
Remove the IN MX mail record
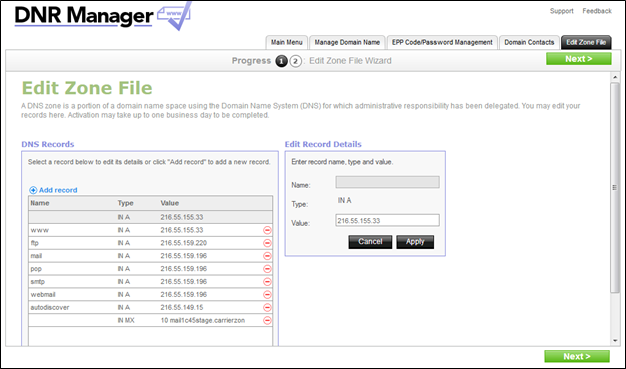point(267,320)
